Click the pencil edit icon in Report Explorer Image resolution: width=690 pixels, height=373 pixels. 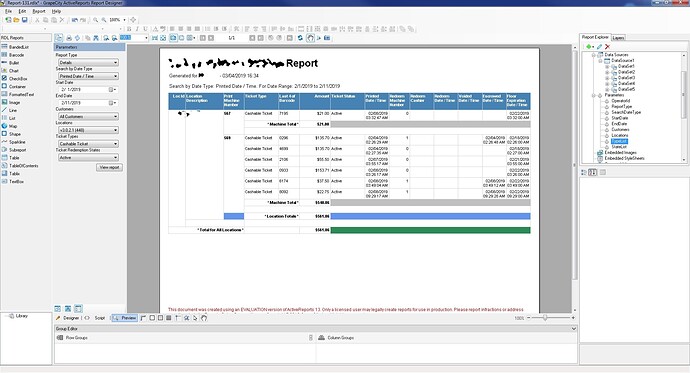599,47
